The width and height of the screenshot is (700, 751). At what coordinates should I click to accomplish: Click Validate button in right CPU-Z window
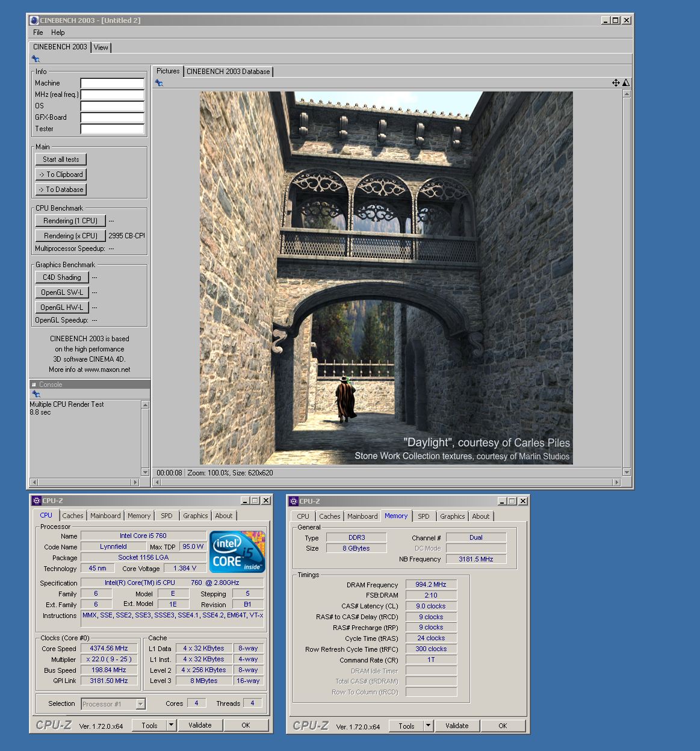[457, 726]
